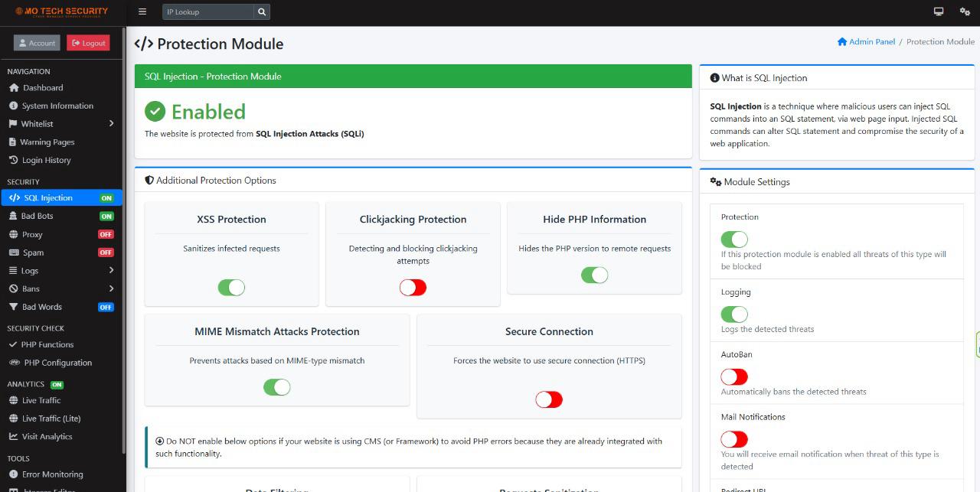Toggle the XSS Protection switch
Image resolution: width=980 pixels, height=492 pixels.
click(x=231, y=288)
